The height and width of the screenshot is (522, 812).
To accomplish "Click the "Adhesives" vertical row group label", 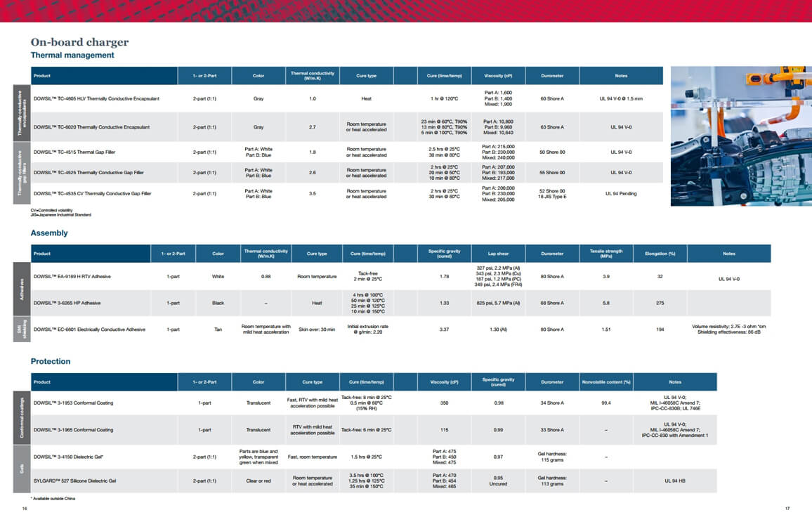I will click(x=22, y=289).
